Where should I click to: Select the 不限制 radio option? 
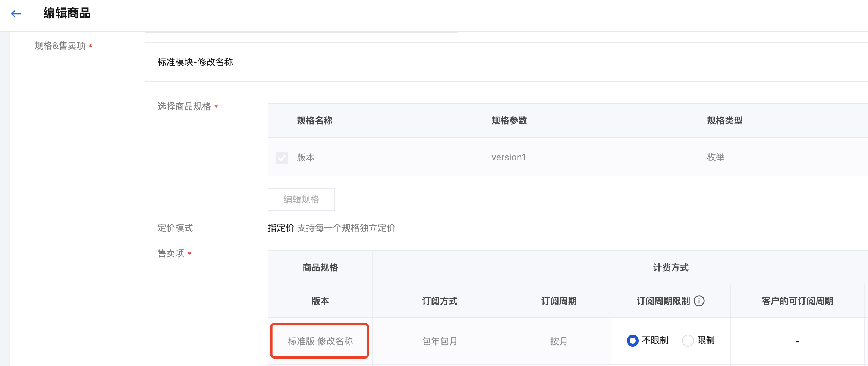(x=633, y=340)
